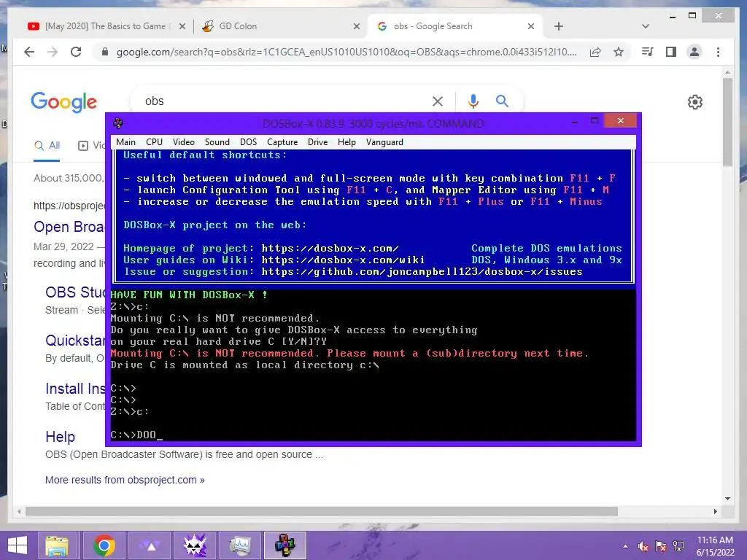Open the Quickstart sublink
Viewport: 747px width, 560px height.
coord(75,341)
